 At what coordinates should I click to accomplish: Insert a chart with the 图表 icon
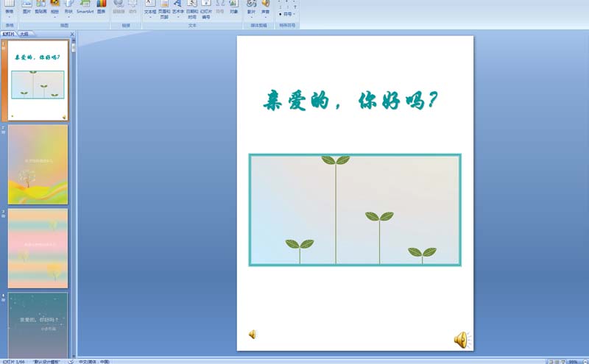tap(102, 7)
